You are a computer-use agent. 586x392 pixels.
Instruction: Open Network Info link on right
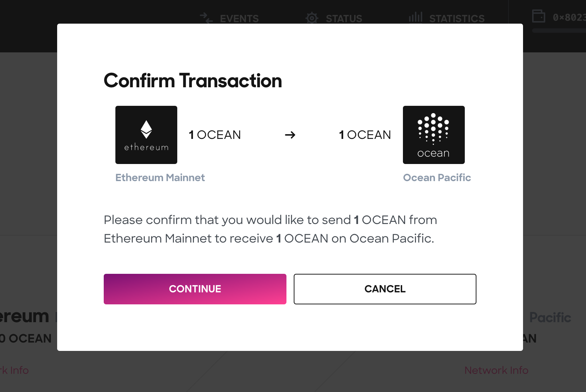click(496, 370)
